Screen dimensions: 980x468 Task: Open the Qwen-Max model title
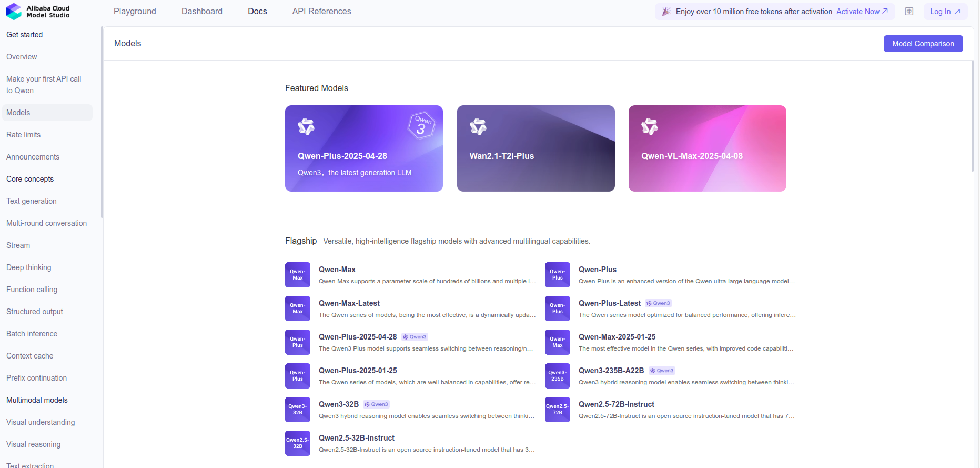(x=337, y=270)
